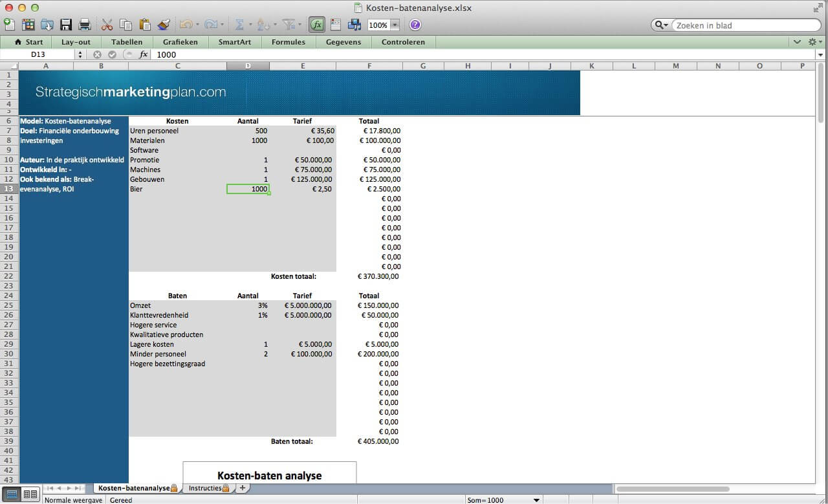Click the cancel entry button in formula bar

pos(98,55)
